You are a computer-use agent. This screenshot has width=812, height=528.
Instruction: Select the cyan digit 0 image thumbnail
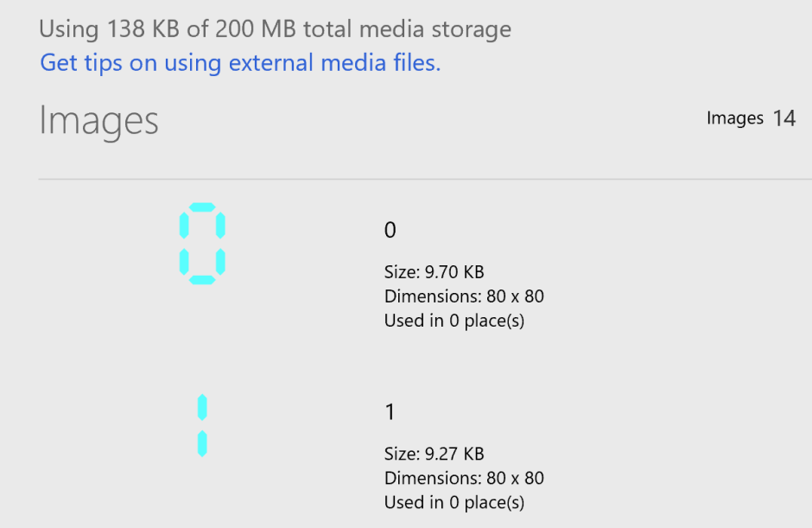pyautogui.click(x=202, y=244)
